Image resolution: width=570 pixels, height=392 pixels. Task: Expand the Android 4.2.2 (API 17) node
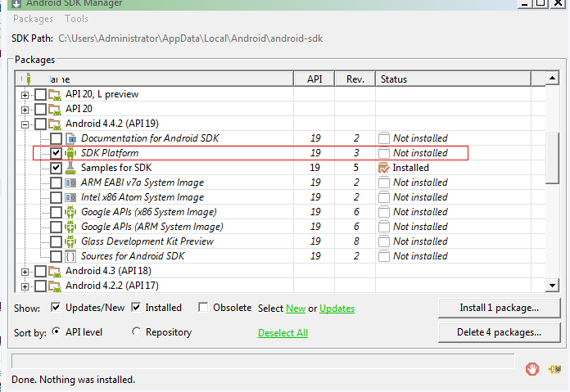pos(25,286)
